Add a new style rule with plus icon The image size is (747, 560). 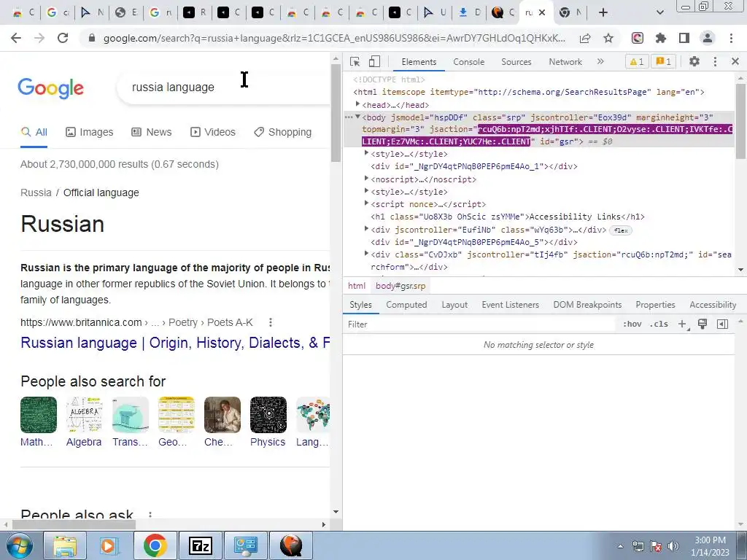682,324
